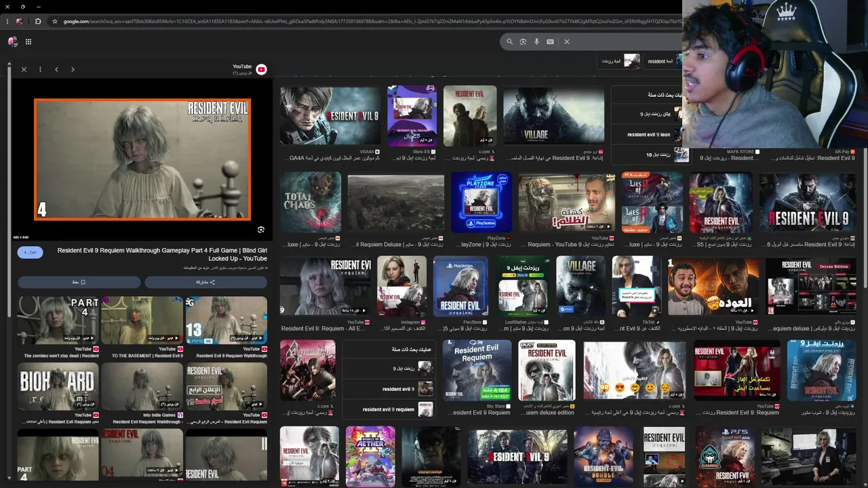Open the 'العوده' YouTube thumbnail
Viewport: 868px width, 488px height.
tap(713, 285)
